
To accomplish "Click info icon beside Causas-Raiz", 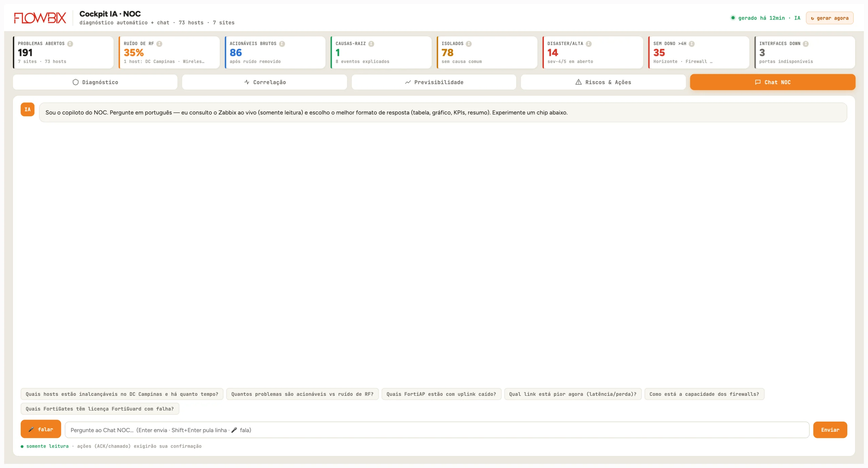I will tap(371, 44).
